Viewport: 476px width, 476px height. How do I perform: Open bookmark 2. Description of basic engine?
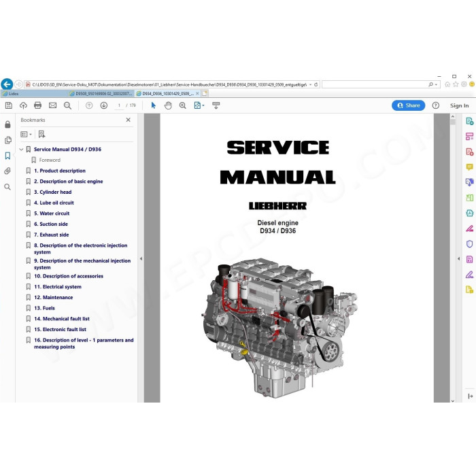[68, 182]
